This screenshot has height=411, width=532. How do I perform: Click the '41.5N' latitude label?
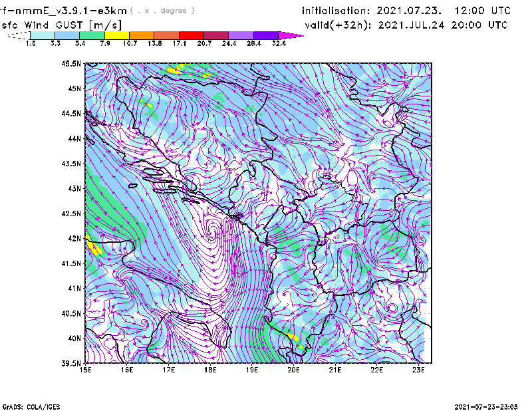coord(71,263)
